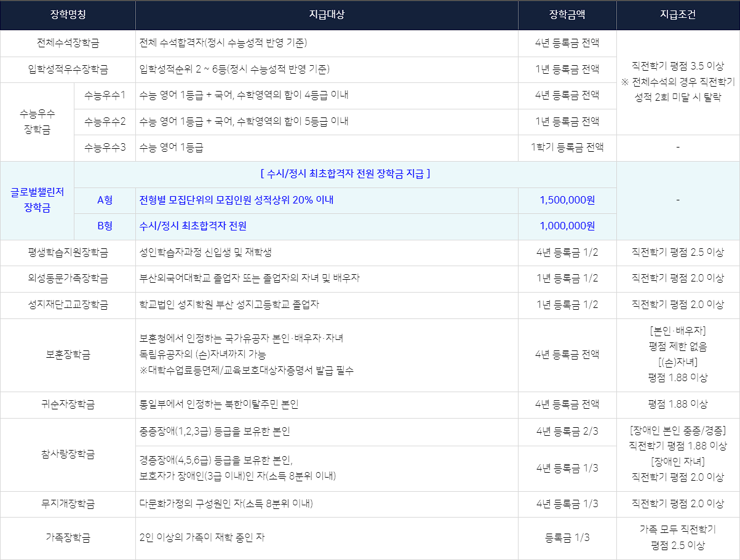Screen dimensions: 740x560
Task: Select the 평생학습지원장학금 scholarship name
Action: click(x=68, y=252)
